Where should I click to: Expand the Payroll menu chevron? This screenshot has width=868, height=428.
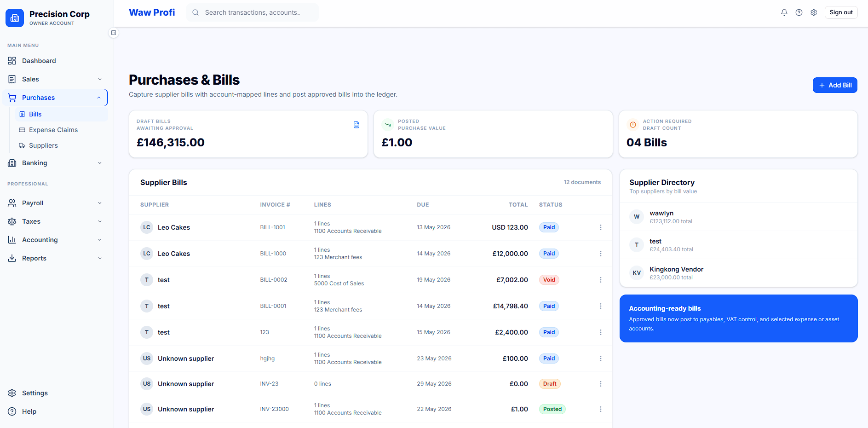100,203
